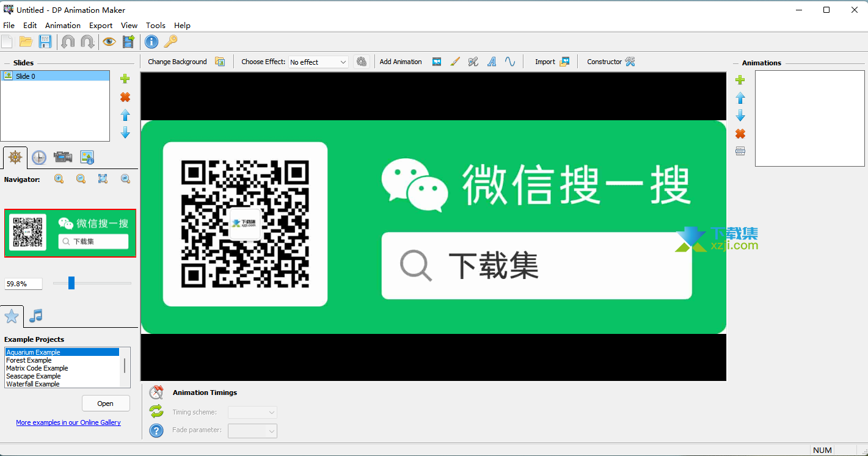Add animation with green plus in Animations panel
The width and height of the screenshot is (868, 456).
tap(740, 80)
